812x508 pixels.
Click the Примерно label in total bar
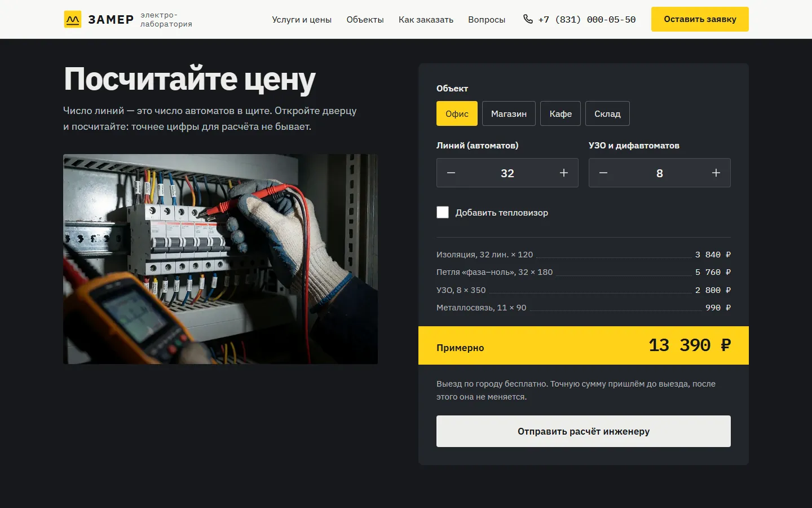(460, 348)
